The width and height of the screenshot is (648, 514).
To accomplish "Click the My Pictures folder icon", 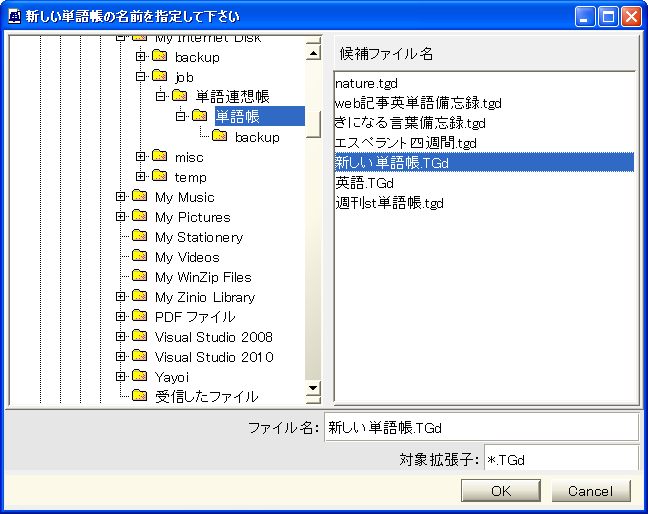I will click(x=140, y=216).
